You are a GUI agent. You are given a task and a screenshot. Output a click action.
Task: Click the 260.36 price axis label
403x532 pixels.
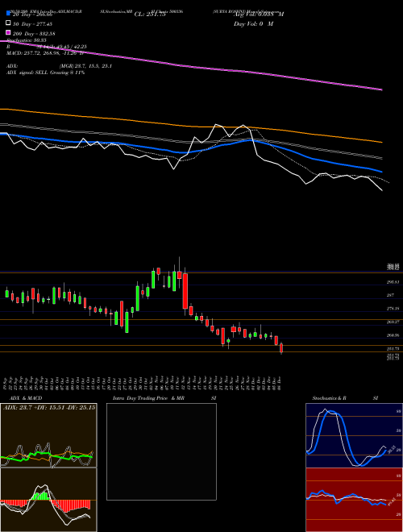pos(393,335)
